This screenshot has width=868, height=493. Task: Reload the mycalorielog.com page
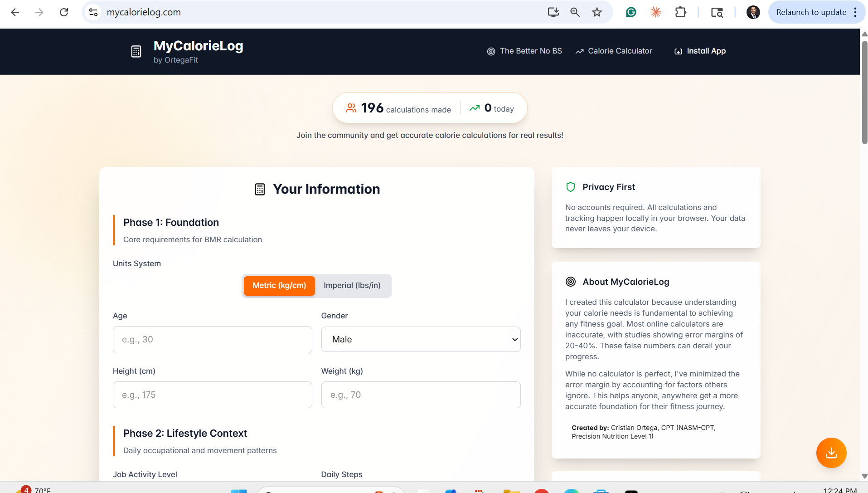(64, 12)
